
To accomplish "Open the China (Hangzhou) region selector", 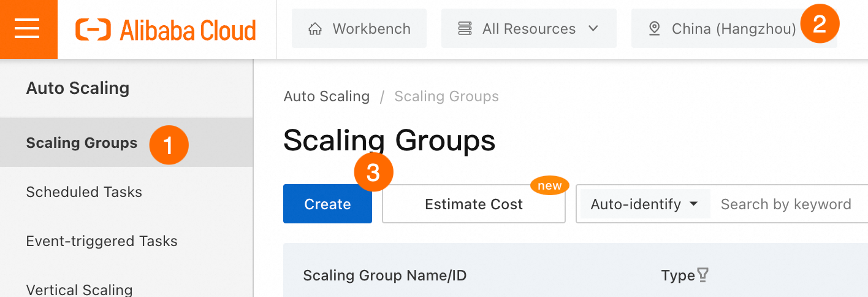I will click(x=733, y=29).
